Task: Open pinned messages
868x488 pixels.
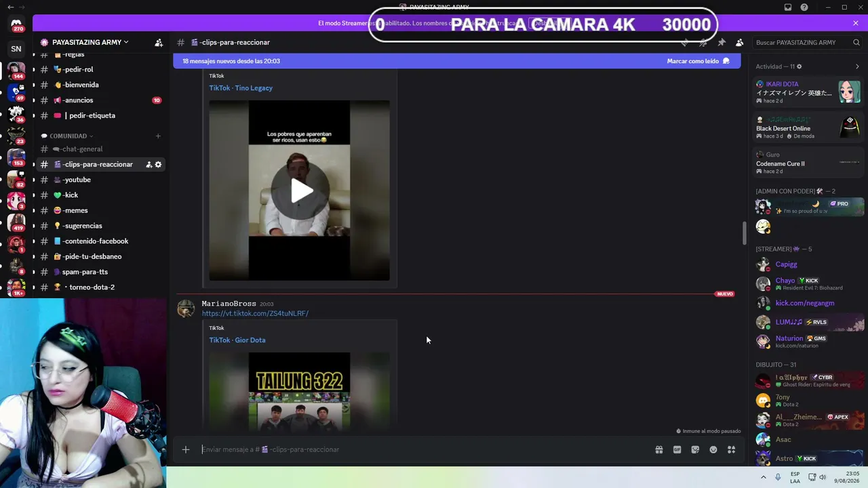Action: click(722, 42)
